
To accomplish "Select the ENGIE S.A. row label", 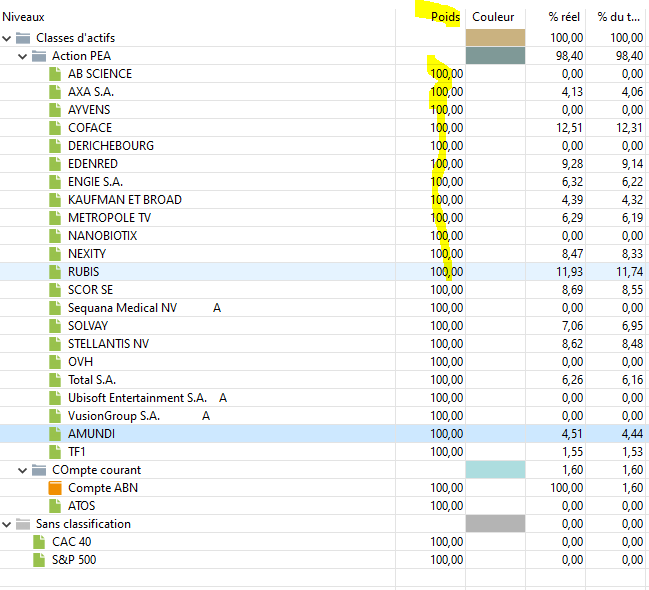I will [x=95, y=182].
